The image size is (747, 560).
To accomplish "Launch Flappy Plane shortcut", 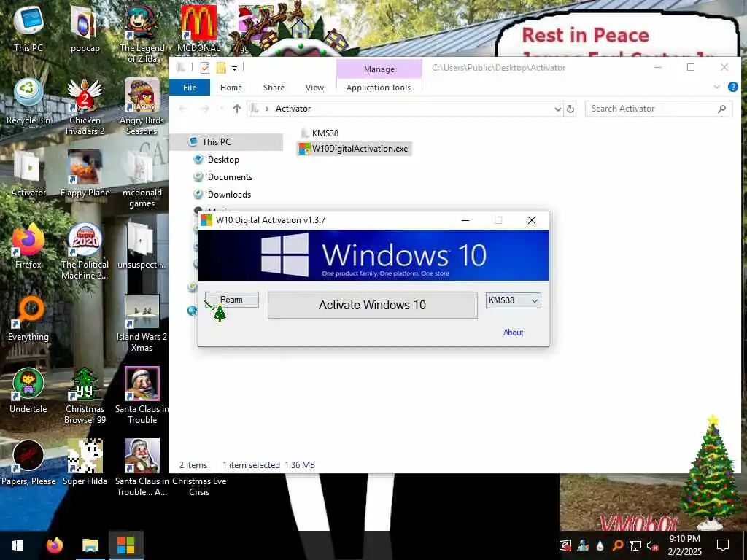I will pos(85,174).
